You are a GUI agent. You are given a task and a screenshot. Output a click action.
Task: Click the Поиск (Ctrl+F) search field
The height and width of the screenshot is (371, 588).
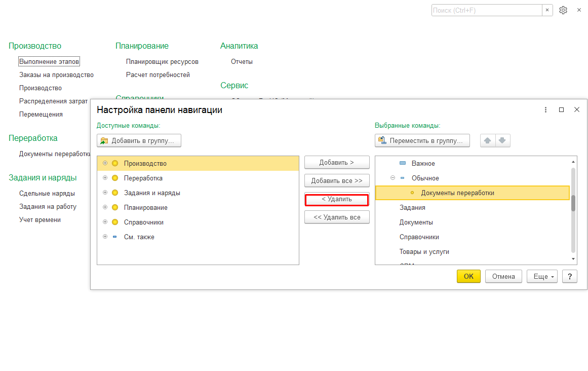tap(487, 10)
